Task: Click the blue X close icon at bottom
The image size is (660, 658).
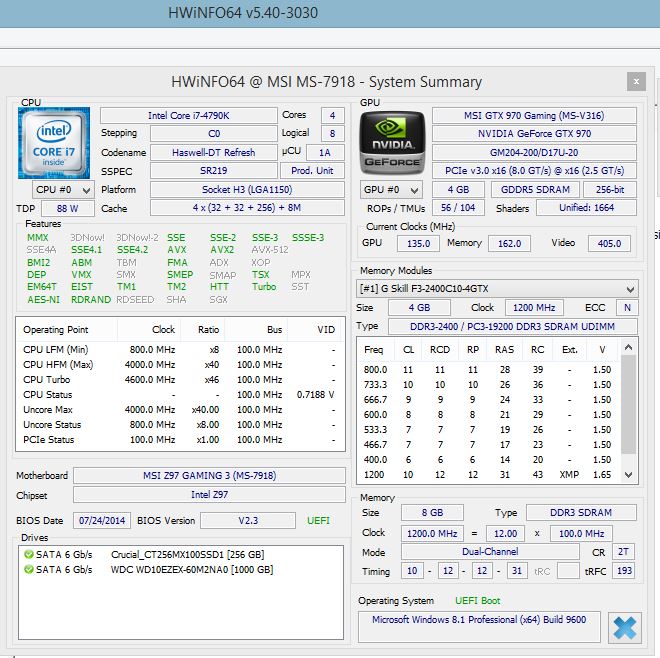Action: pyautogui.click(x=625, y=628)
